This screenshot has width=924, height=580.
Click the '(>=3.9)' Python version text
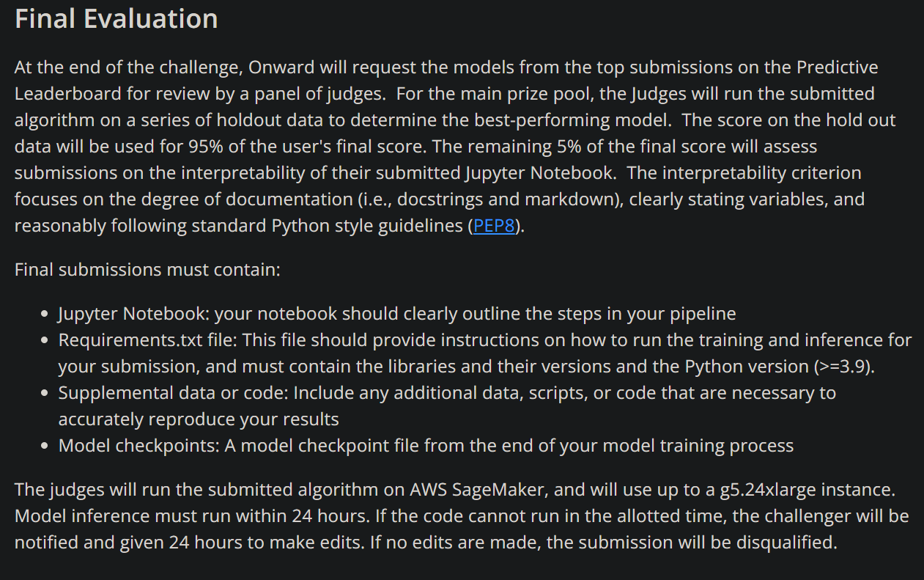pos(843,367)
